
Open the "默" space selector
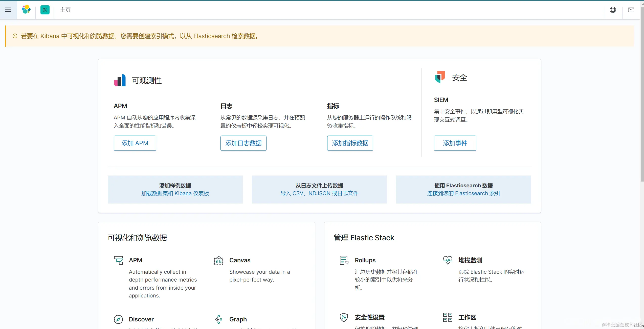tap(45, 10)
